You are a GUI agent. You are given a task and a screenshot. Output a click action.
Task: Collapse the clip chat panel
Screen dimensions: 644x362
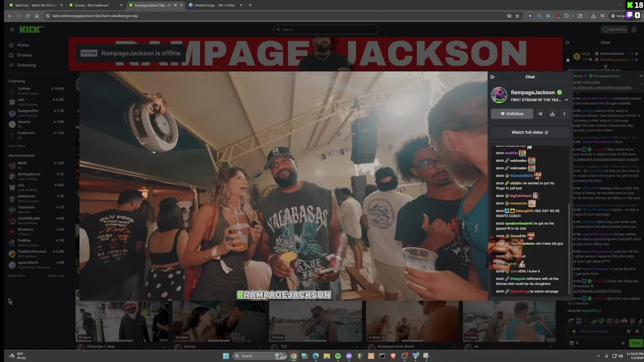pos(493,77)
